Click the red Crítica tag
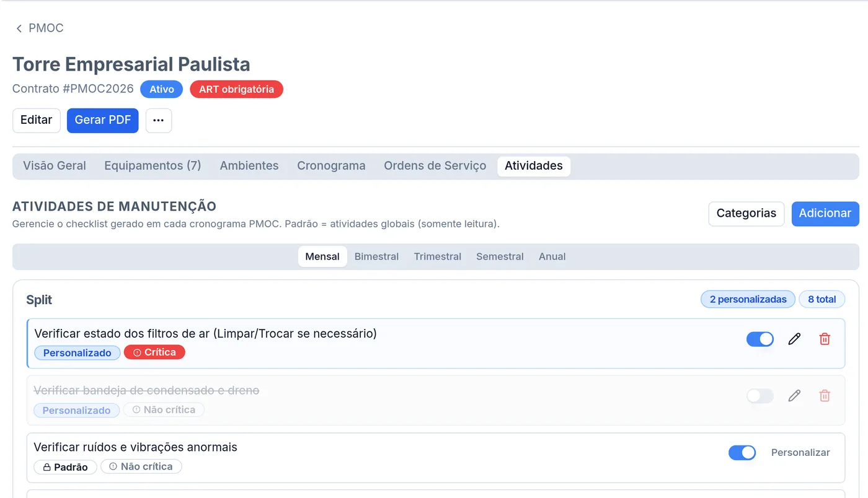868x498 pixels. [154, 352]
